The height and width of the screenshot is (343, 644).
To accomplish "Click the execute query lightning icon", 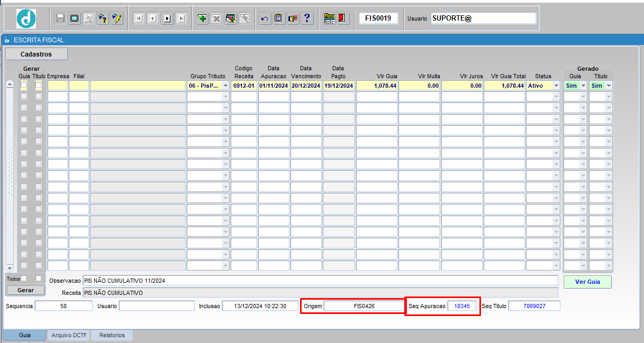I will 117,18.
